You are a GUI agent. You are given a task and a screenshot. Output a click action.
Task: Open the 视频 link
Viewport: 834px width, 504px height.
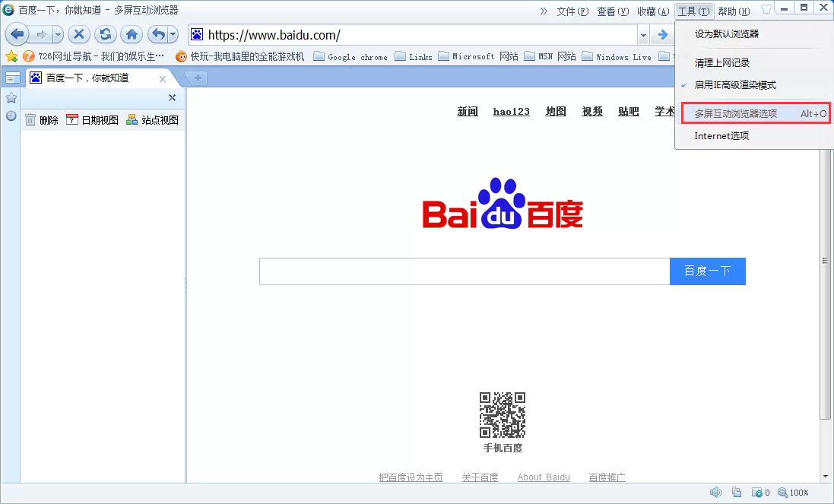592,111
